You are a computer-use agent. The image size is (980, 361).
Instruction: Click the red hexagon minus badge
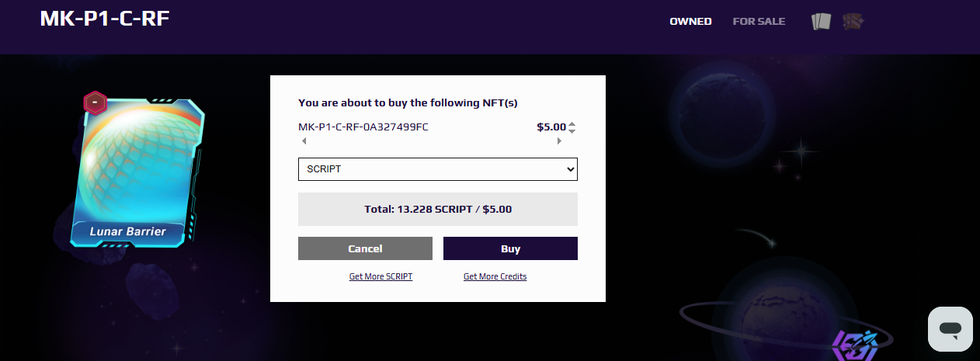point(95,102)
